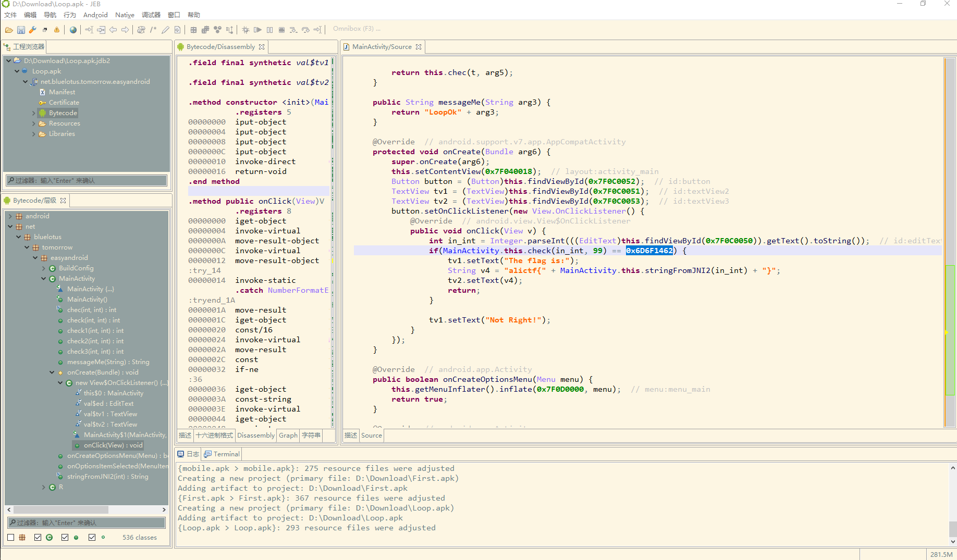Open a file with the folder icon

(9, 29)
